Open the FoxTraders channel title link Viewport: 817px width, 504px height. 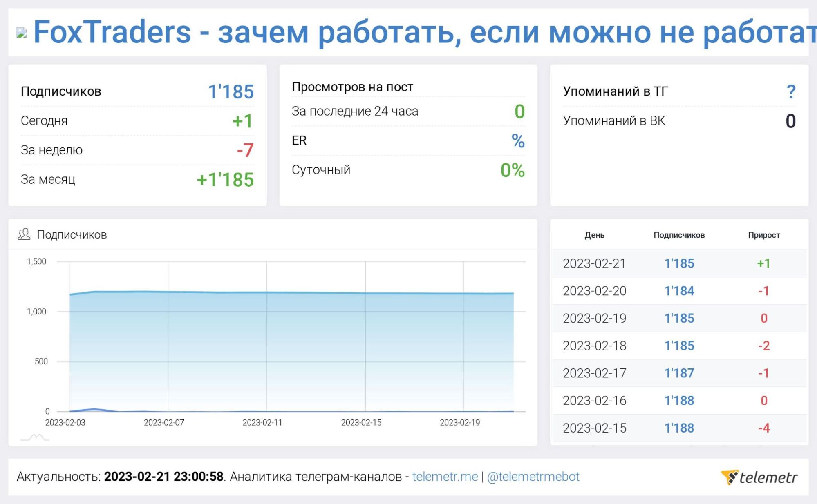click(x=425, y=32)
